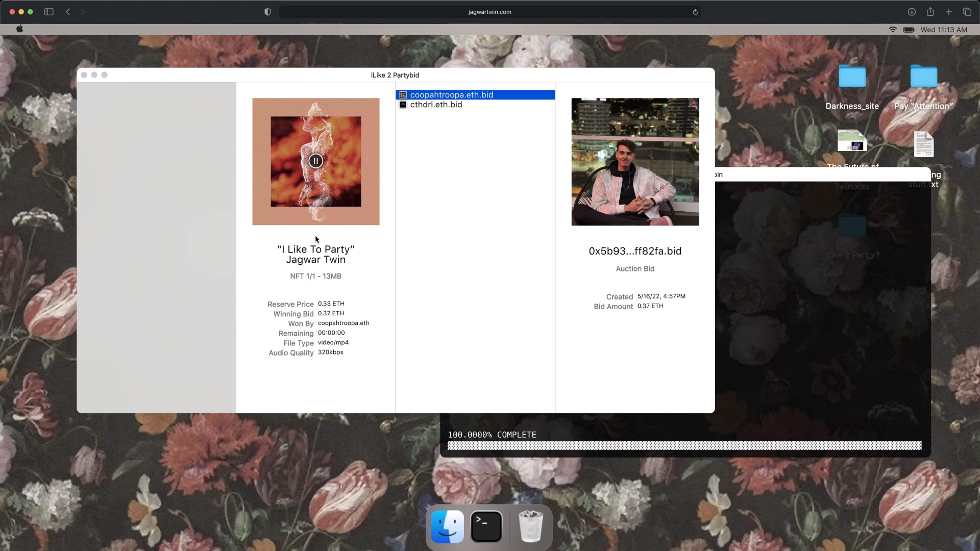Toggle the browser sidebar
This screenshot has height=551, width=980.
49,12
